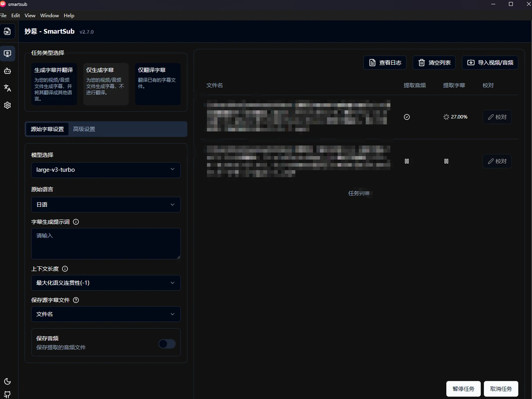Open the GitHub icon at sidebar bottom

point(7,395)
